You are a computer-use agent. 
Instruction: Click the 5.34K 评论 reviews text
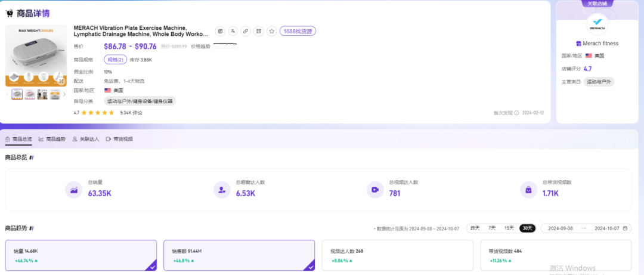point(131,112)
